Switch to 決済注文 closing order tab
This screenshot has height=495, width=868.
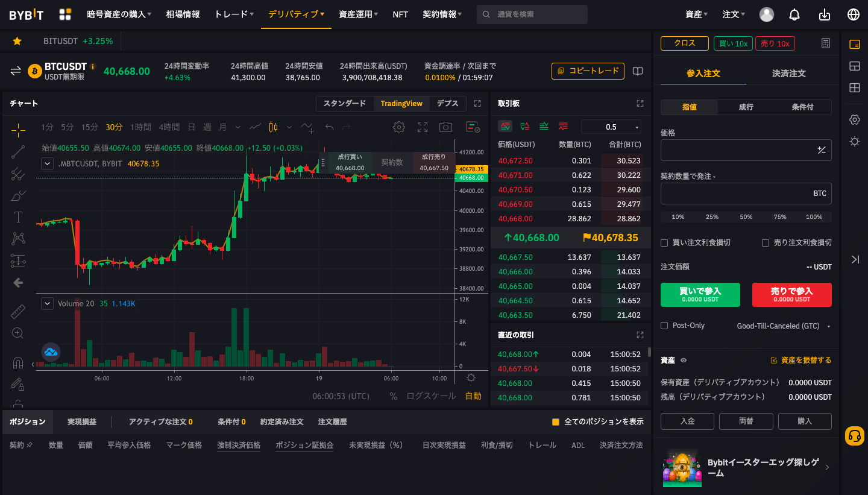tap(789, 74)
